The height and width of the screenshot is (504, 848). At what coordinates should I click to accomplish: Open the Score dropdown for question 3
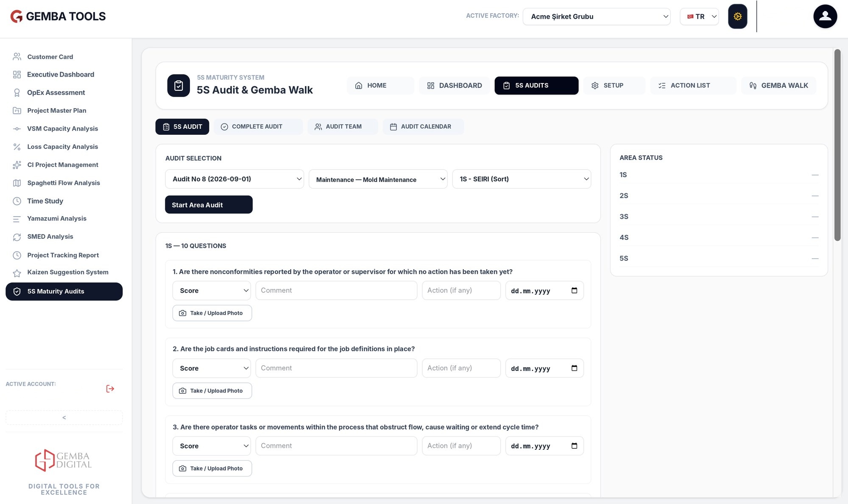(x=212, y=446)
